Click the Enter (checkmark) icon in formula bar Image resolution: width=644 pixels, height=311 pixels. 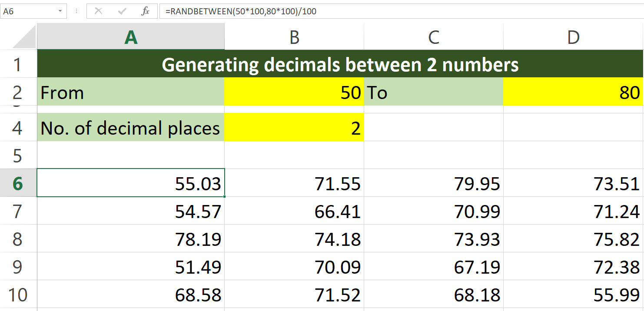pos(122,11)
